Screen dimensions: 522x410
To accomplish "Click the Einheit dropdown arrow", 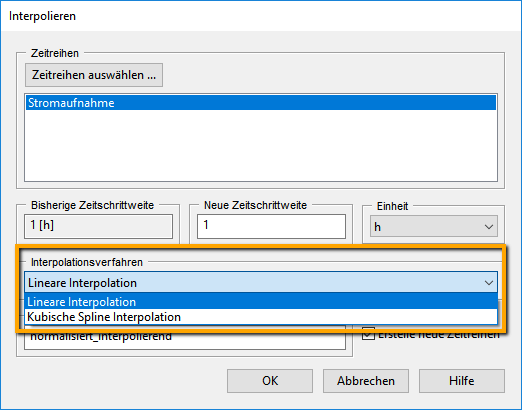I will 489,227.
